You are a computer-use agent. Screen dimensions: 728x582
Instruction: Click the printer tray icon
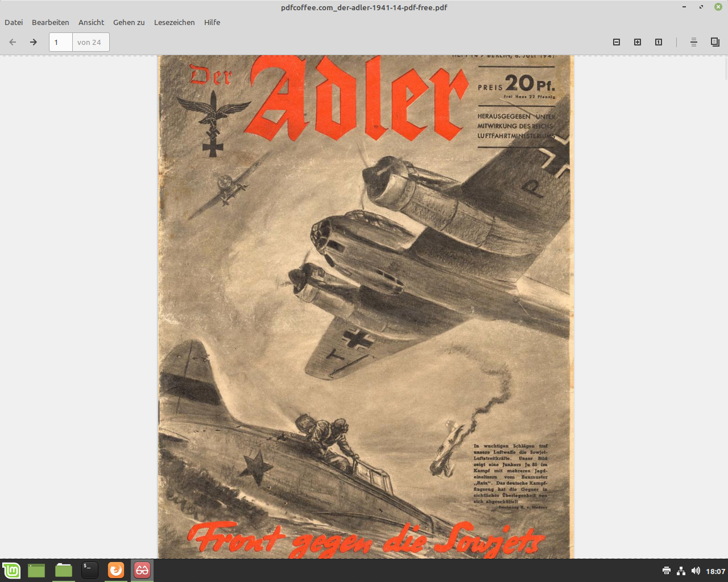[x=667, y=571]
